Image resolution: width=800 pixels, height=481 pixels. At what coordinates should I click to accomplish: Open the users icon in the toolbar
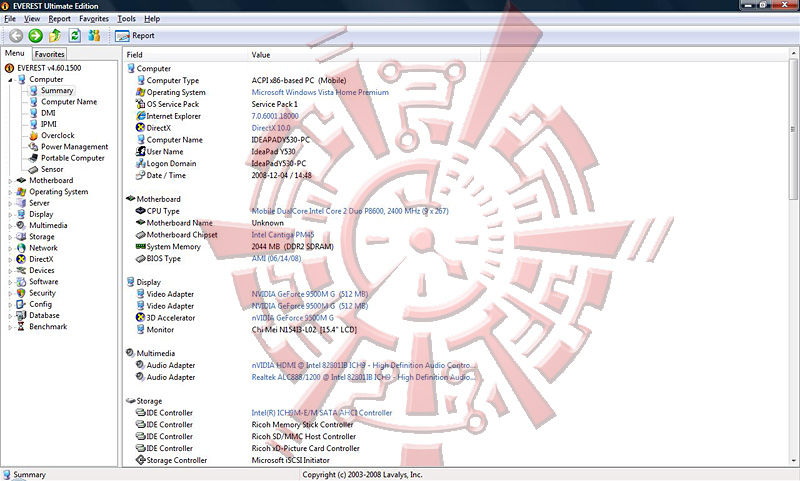click(x=94, y=35)
